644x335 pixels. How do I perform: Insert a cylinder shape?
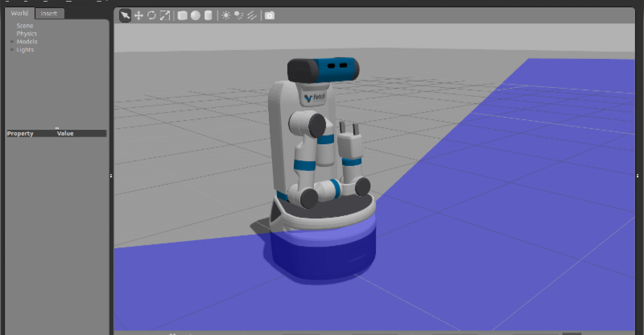[x=208, y=16]
